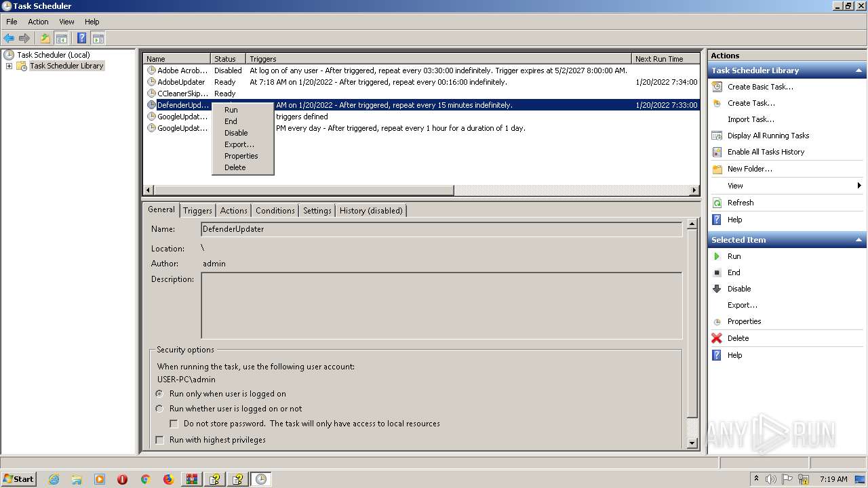Viewport: 868px width, 488px height.
Task: Click the Start button
Action: [19, 479]
